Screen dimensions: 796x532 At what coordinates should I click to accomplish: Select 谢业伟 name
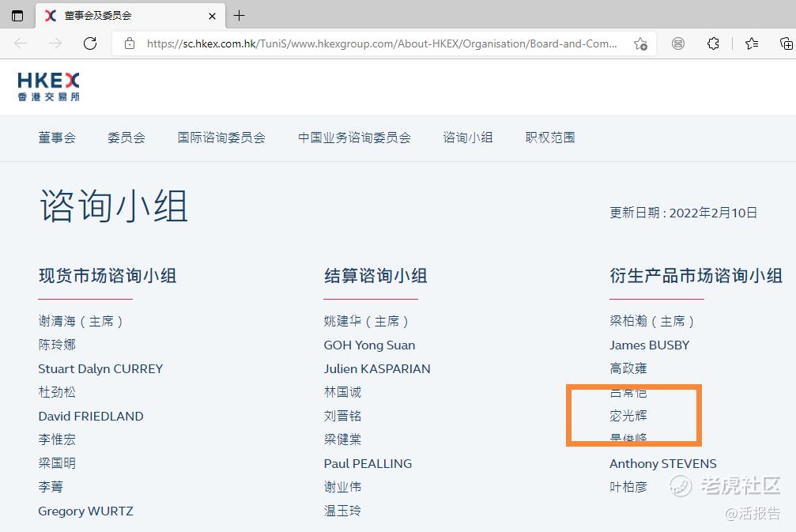(342, 487)
